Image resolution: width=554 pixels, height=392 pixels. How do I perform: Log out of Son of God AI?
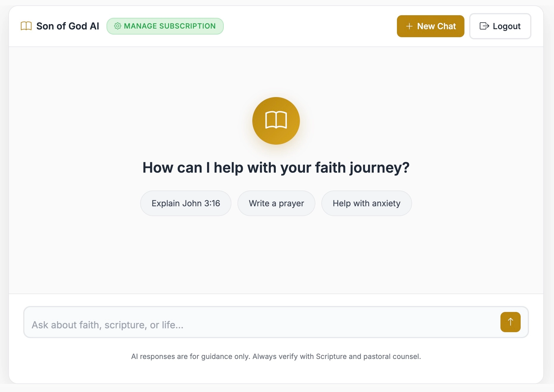pyautogui.click(x=500, y=26)
